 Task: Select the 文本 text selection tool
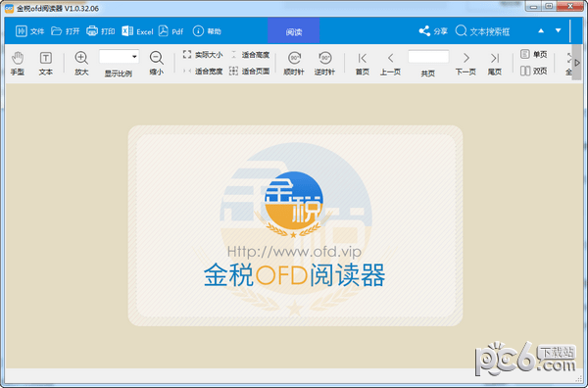(x=46, y=64)
